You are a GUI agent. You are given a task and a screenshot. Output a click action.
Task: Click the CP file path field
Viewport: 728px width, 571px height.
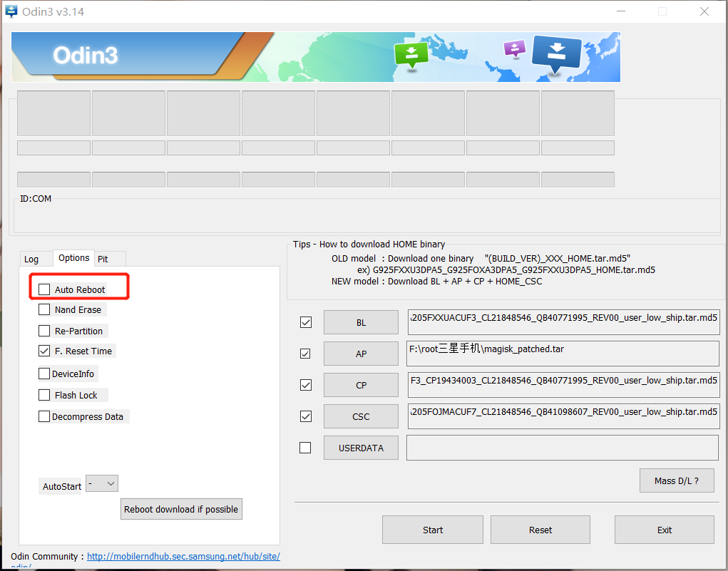click(x=563, y=385)
